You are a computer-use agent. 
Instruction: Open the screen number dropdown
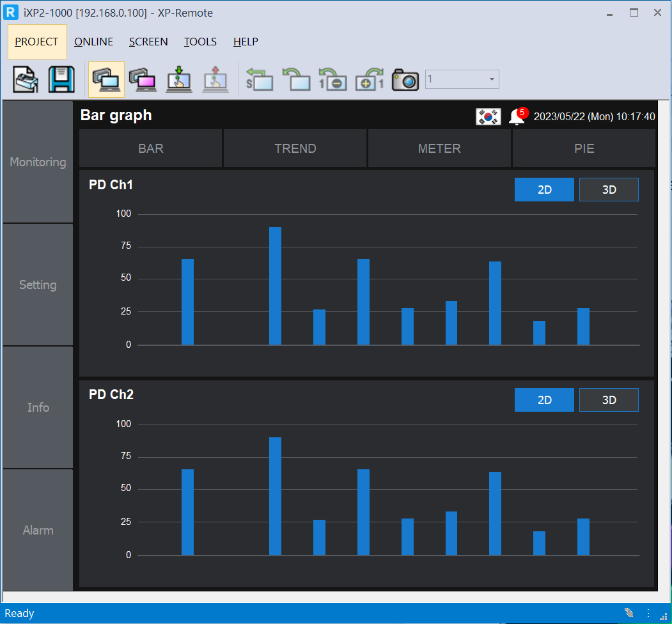(x=490, y=79)
